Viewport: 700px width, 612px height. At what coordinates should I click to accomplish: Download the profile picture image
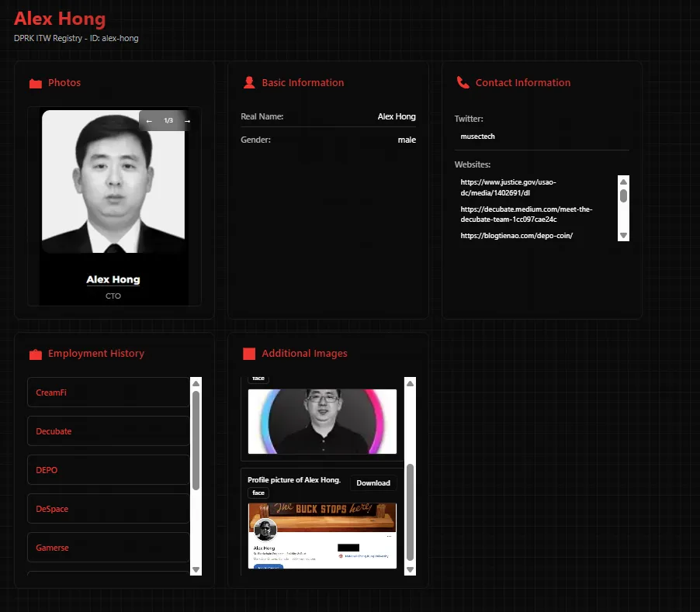(373, 483)
